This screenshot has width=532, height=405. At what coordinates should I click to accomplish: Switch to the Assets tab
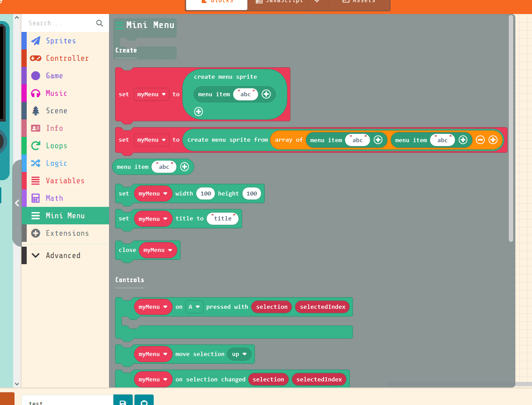[359, 2]
